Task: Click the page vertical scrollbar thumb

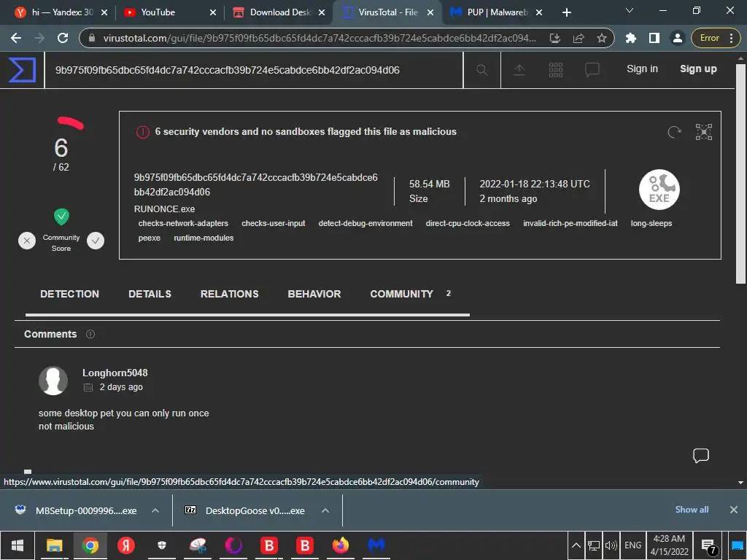Action: [x=741, y=174]
